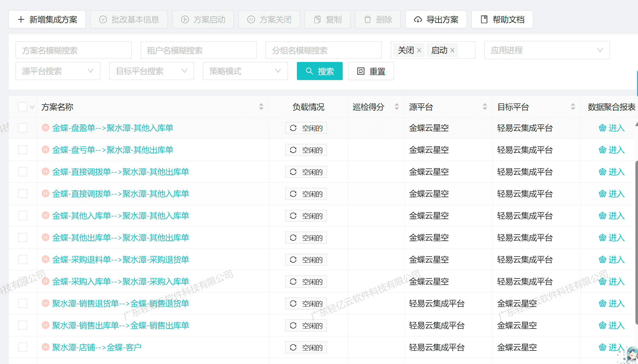
Task: Click the 复制 toolbar button
Action: (328, 19)
